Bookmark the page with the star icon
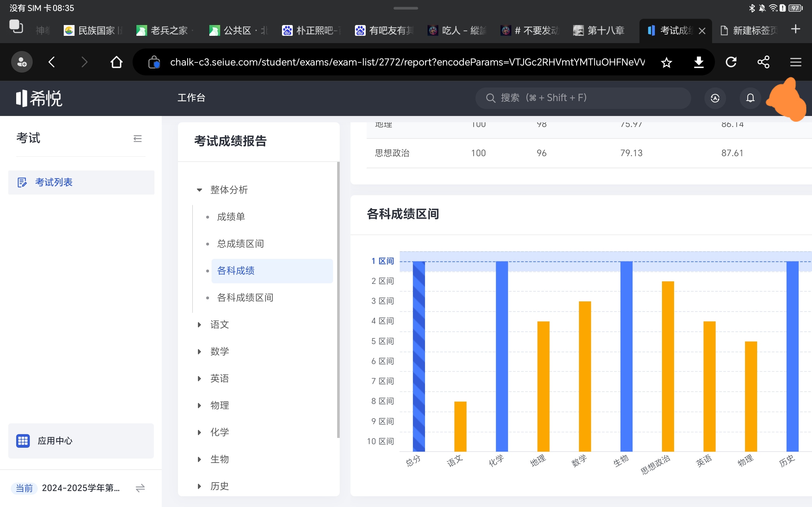812x507 pixels. [666, 62]
